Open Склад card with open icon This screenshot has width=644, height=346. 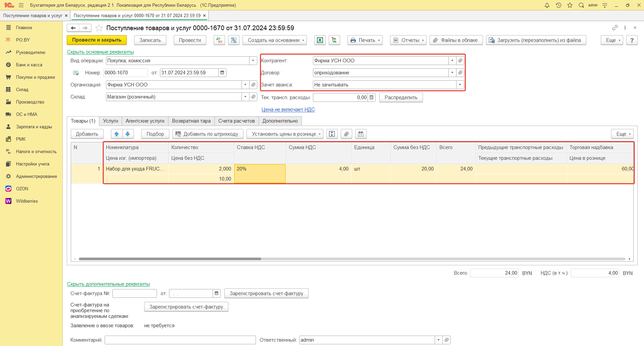coord(254,97)
